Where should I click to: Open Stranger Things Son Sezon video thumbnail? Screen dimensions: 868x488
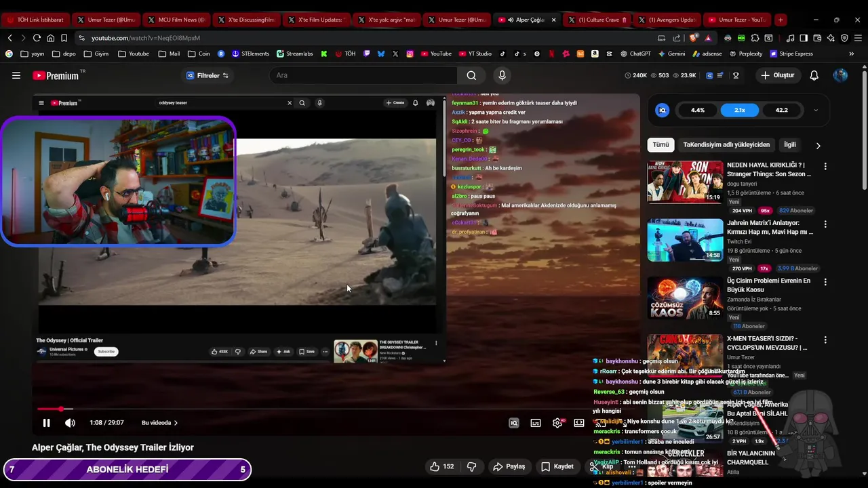click(685, 182)
